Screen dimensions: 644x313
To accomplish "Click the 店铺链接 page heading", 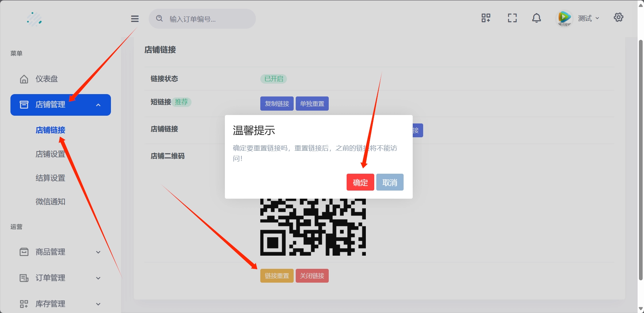I will click(160, 50).
